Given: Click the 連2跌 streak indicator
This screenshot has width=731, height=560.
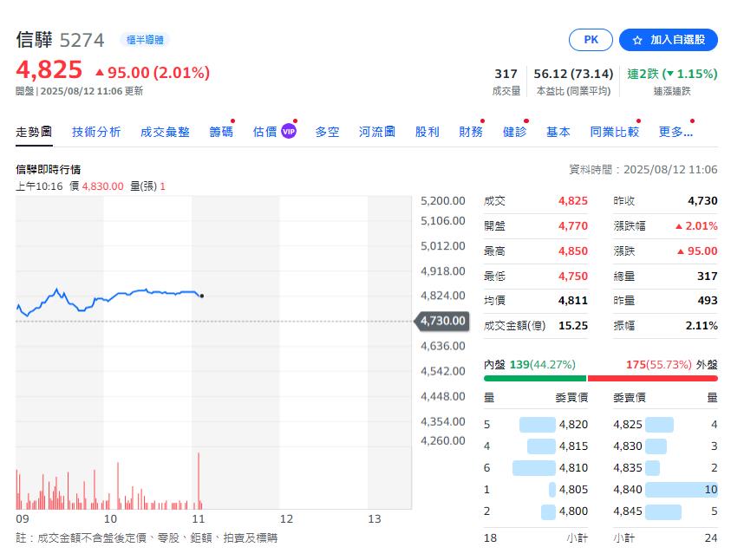Looking at the screenshot, I should coord(672,74).
